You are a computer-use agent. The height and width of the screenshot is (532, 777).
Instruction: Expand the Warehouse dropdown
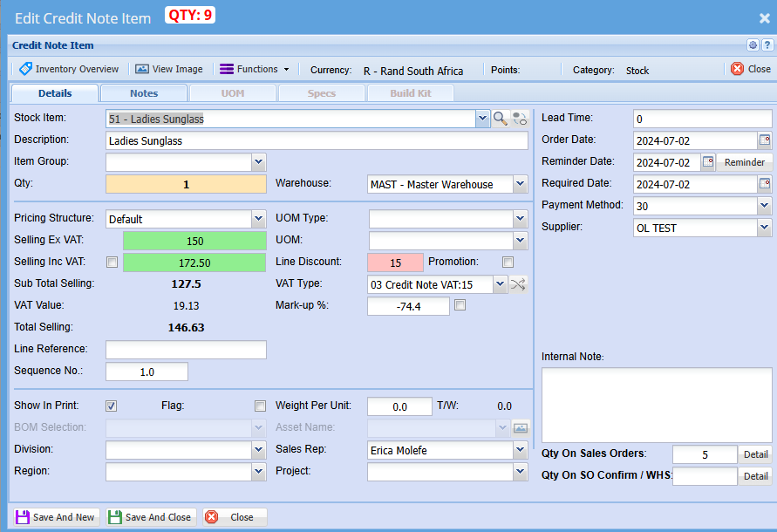(x=520, y=184)
